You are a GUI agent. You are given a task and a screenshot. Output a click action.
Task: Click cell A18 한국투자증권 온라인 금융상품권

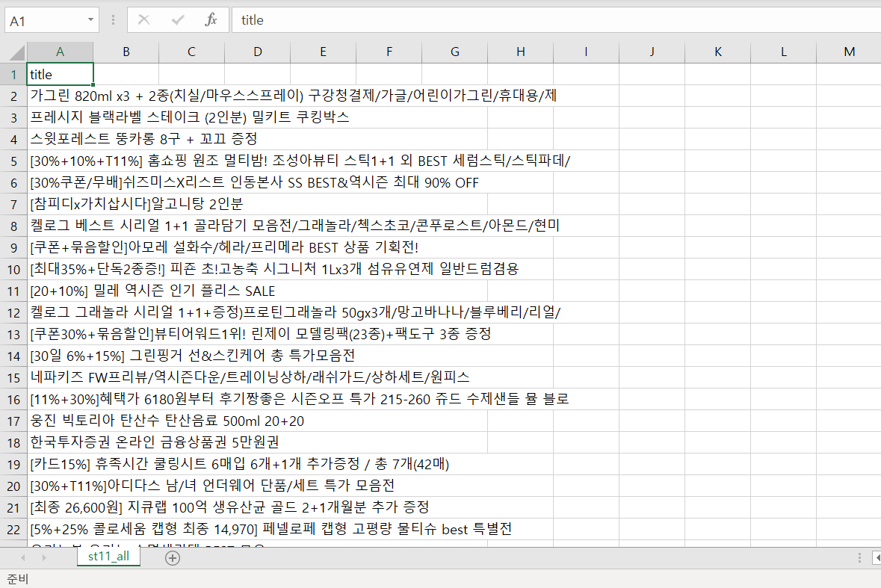click(x=60, y=442)
